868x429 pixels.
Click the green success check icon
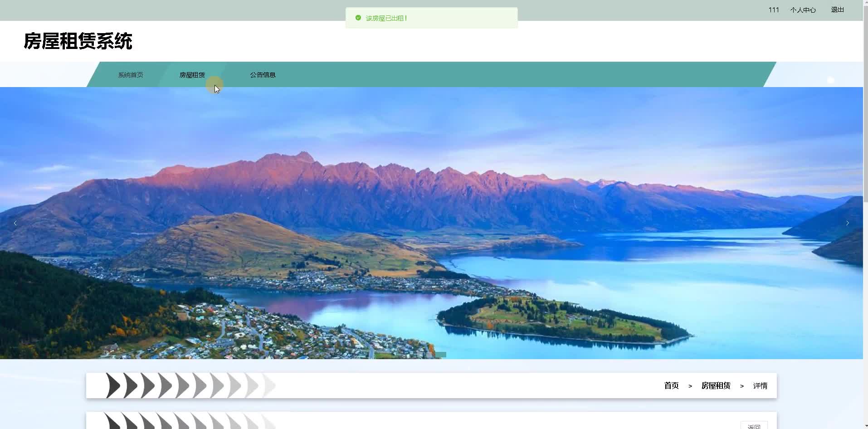click(358, 18)
